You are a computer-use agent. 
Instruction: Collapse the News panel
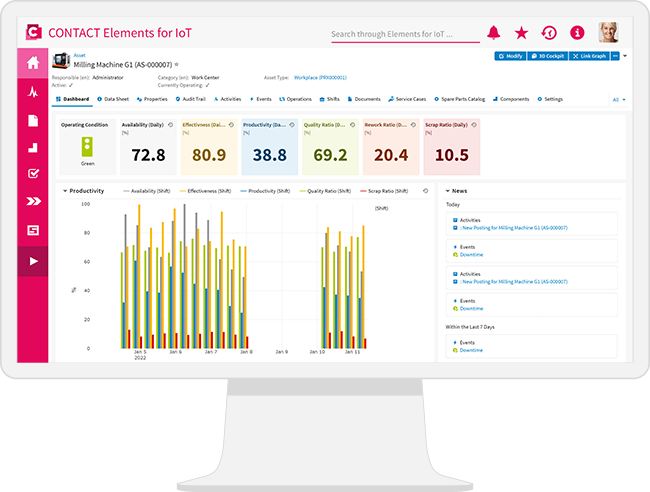pos(448,191)
